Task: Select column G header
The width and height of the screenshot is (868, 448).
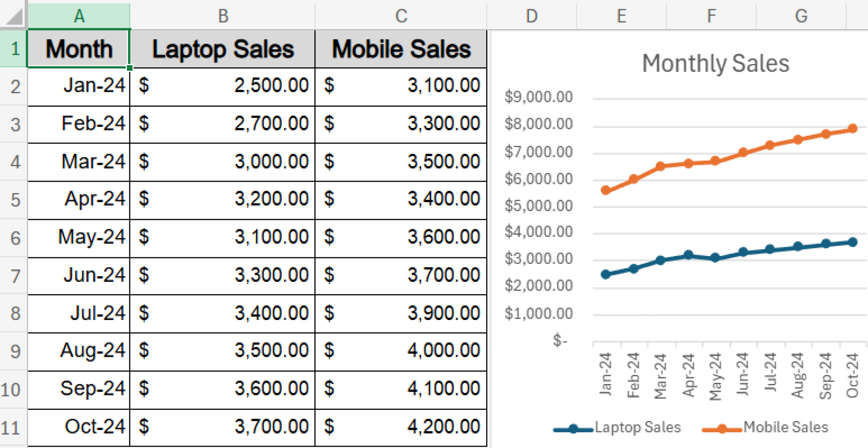Action: (801, 16)
